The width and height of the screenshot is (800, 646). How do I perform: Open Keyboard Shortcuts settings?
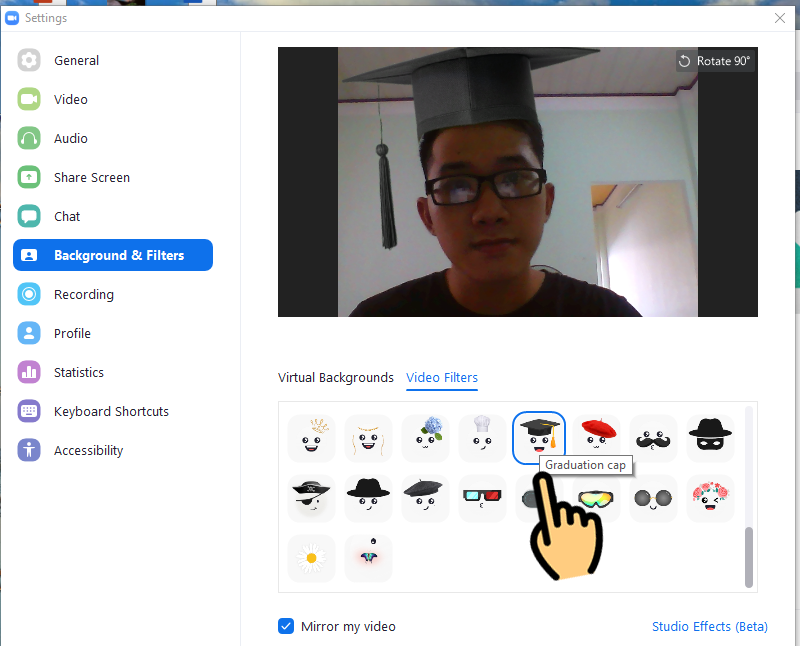click(x=111, y=412)
